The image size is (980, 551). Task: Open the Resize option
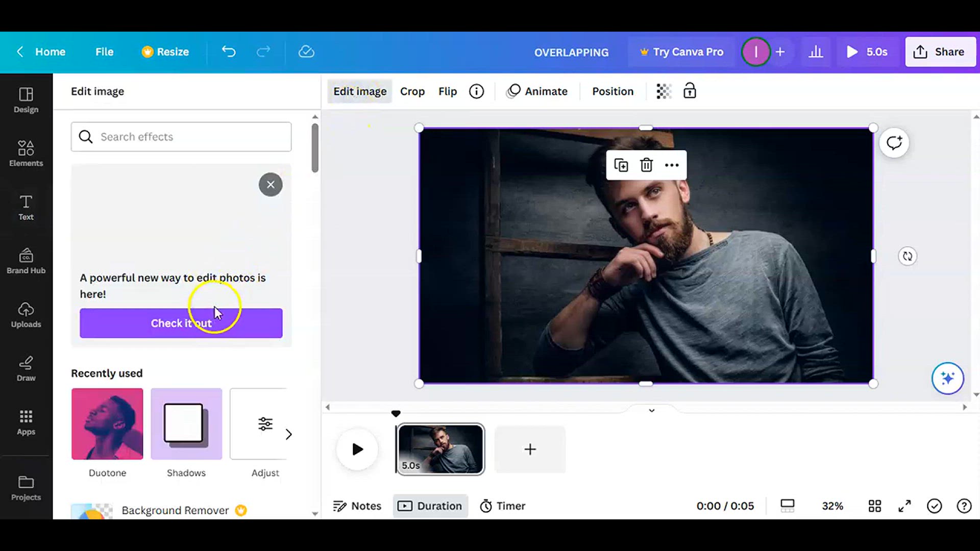tap(165, 52)
